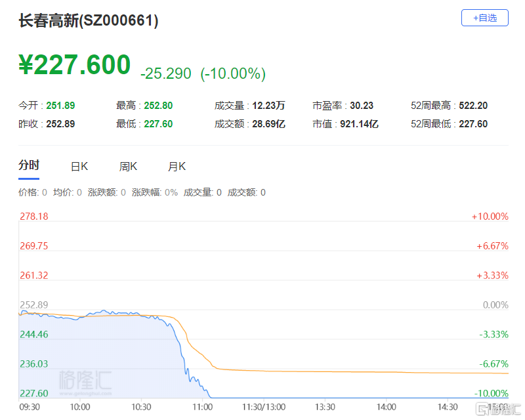Click the price change -25.290
This screenshot has height=420, width=525.
coord(166,73)
